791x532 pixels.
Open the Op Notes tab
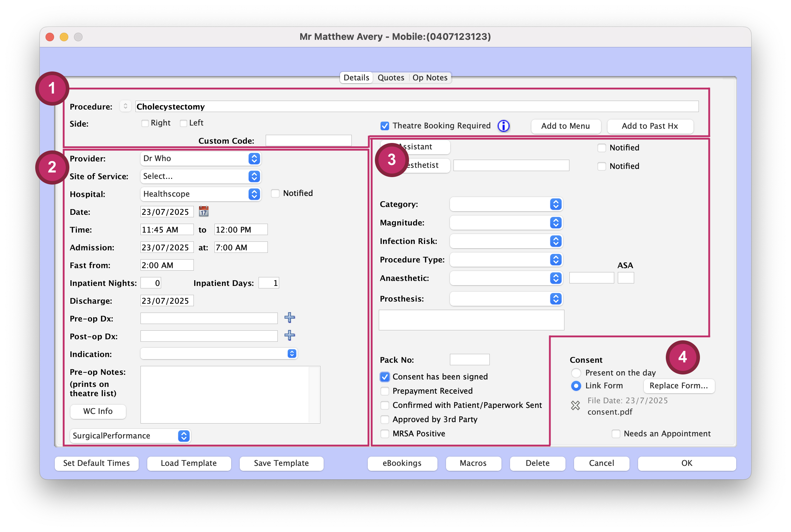(x=430, y=77)
